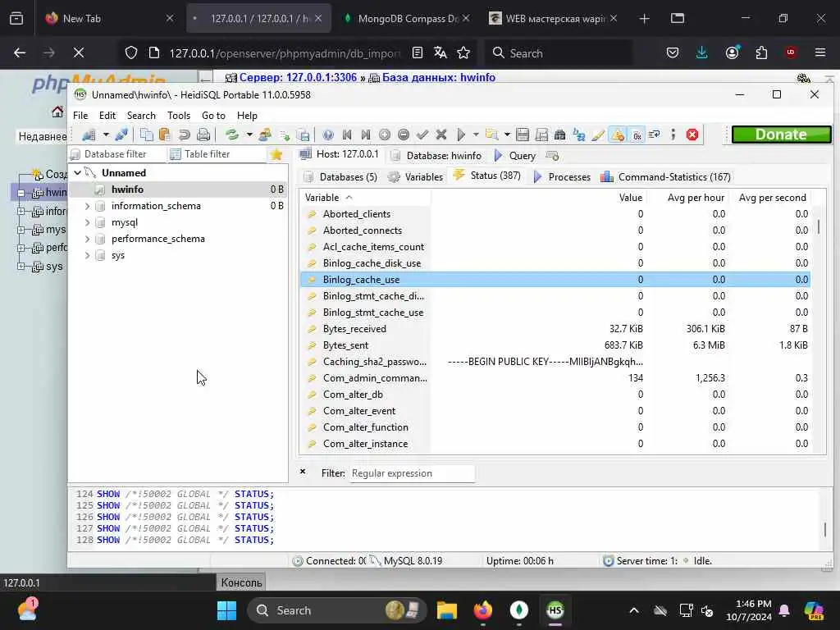Click the green Refresh icon
Screen dimensions: 840x630
pyautogui.click(x=232, y=135)
